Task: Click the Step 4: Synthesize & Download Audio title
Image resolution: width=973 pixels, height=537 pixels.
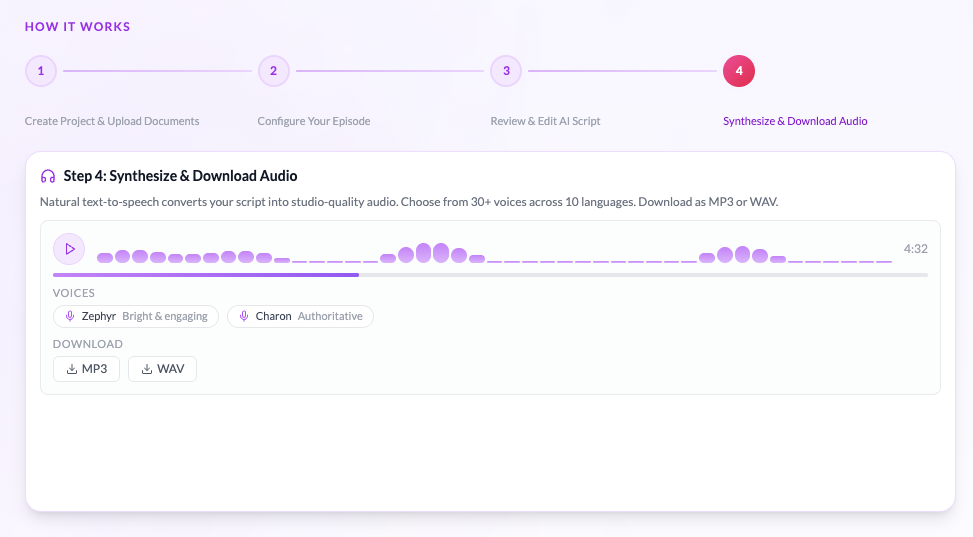Action: (x=181, y=176)
